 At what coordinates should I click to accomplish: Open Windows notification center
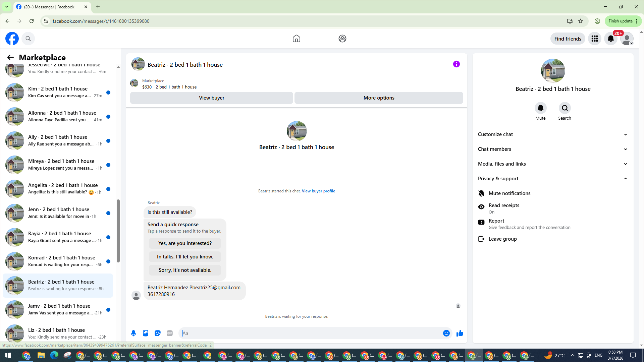633,355
